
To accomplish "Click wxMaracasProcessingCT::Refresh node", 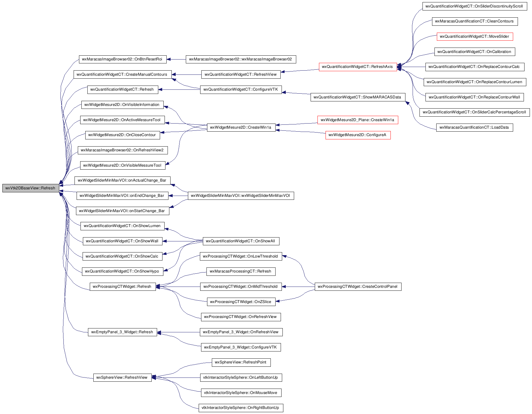I will click(241, 271).
